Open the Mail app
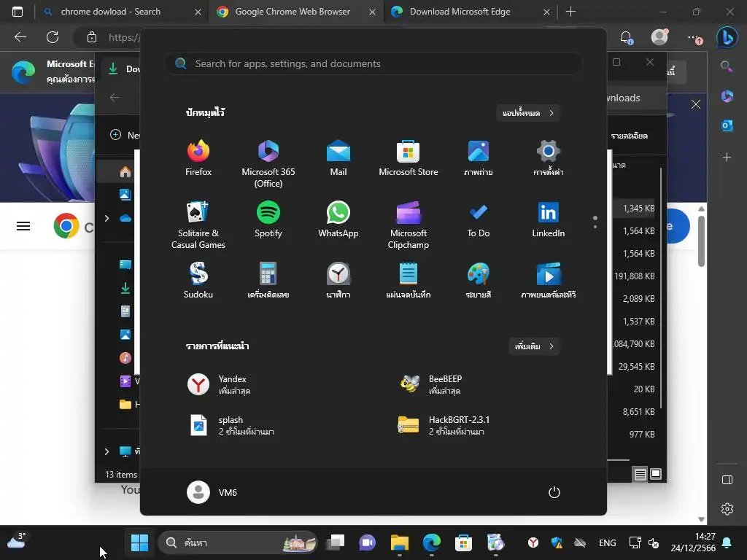 (338, 158)
